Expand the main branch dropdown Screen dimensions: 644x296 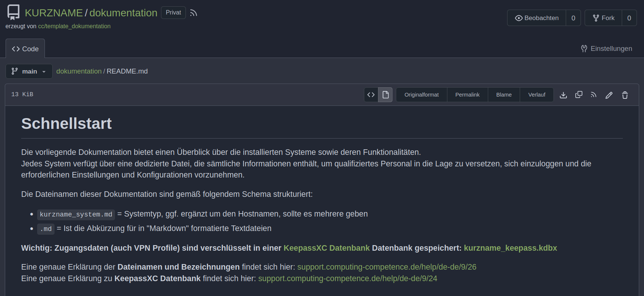[x=29, y=71]
